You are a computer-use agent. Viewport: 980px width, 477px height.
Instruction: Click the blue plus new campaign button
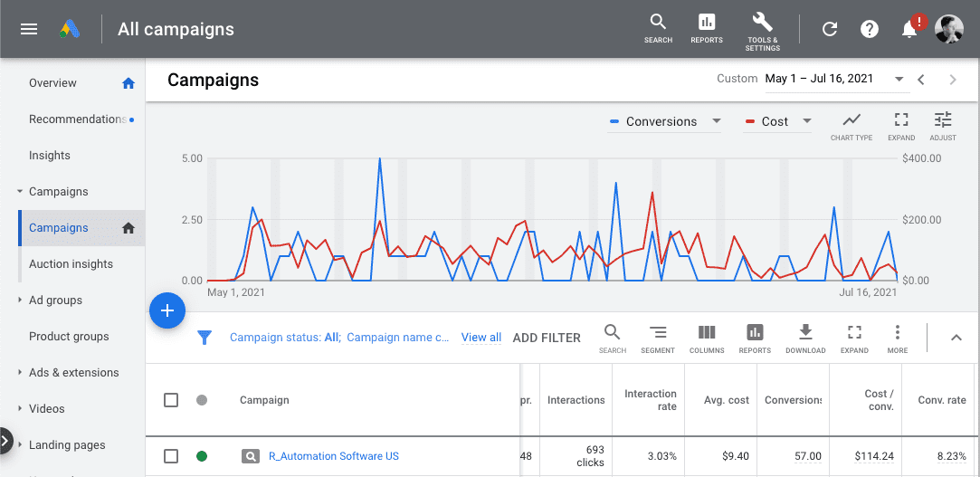coord(167,310)
